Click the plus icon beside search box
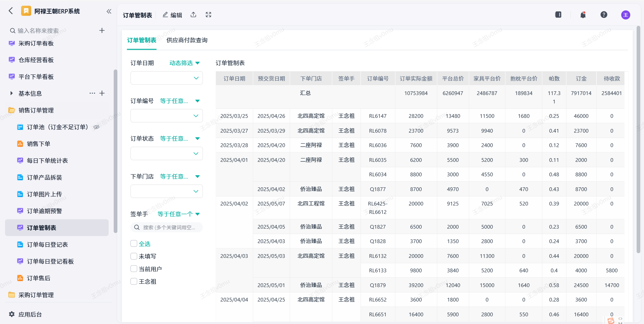This screenshot has height=324, width=644. coord(102,31)
